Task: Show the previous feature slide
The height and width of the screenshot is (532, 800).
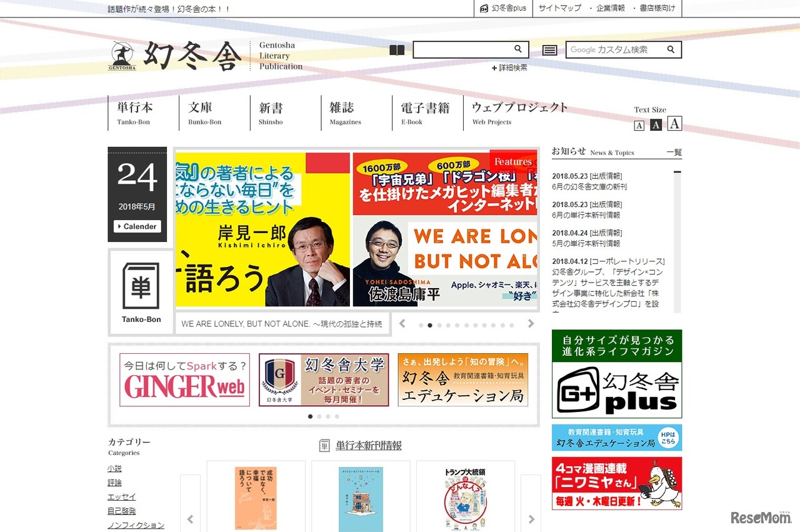Action: [x=402, y=324]
